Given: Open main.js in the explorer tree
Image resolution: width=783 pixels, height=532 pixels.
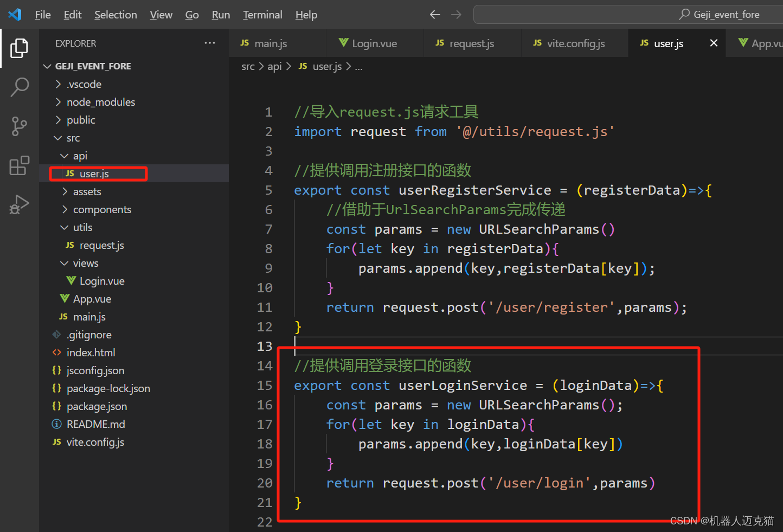Looking at the screenshot, I should pos(134,317).
